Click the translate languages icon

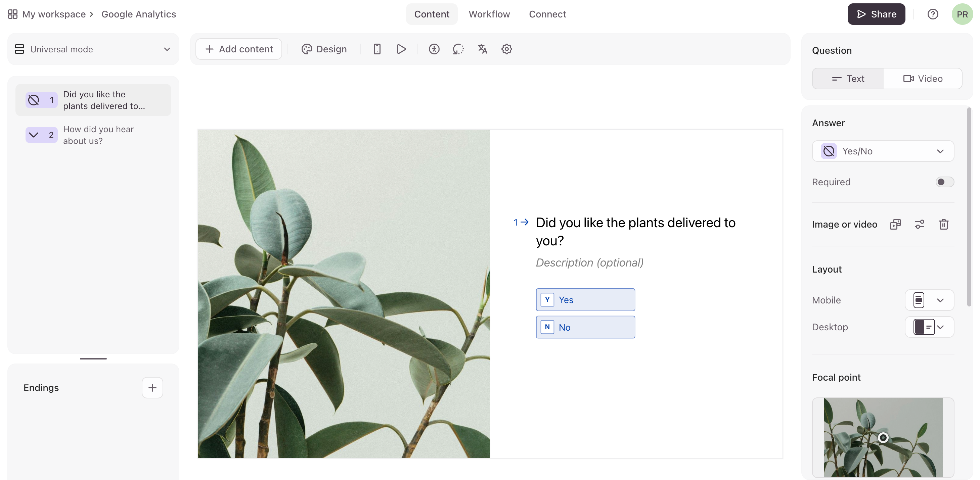pos(482,49)
